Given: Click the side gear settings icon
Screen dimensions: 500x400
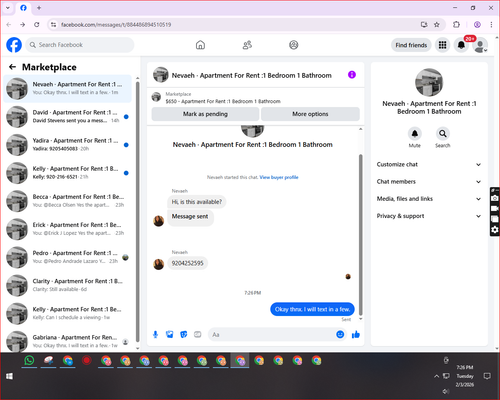Looking at the screenshot, I should pos(495,230).
